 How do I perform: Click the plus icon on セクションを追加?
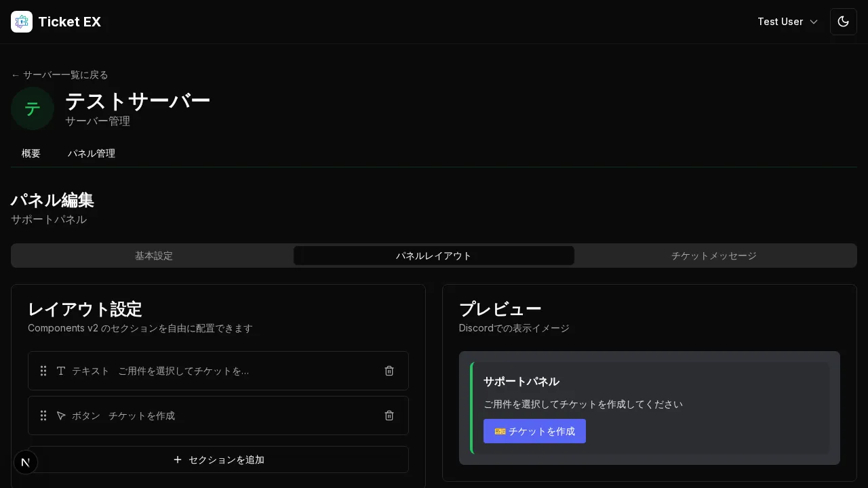[x=178, y=460]
